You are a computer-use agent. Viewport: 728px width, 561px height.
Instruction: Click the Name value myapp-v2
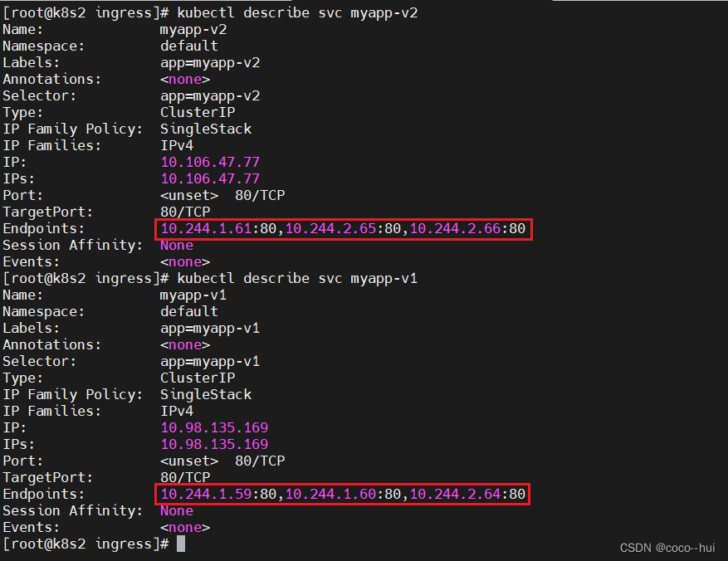click(x=193, y=30)
